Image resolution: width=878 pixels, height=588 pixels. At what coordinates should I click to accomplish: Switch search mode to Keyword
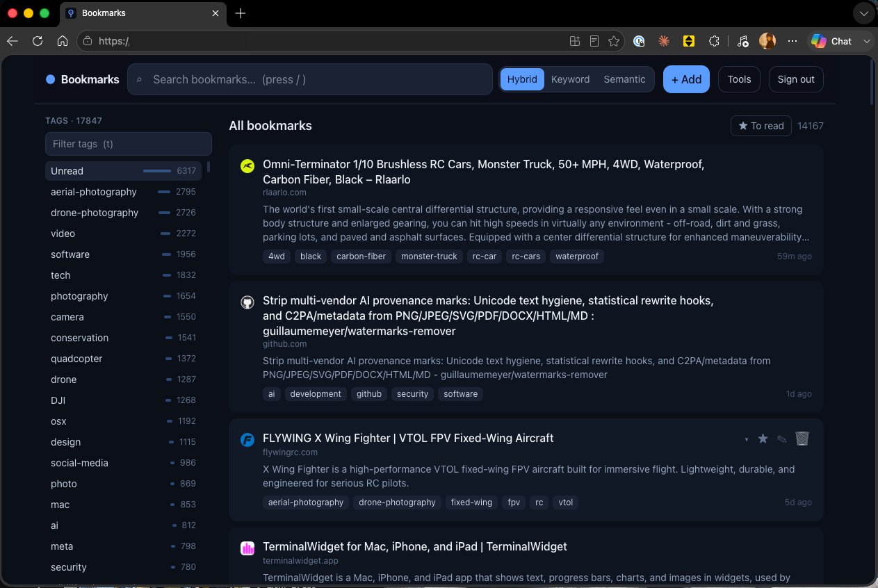(570, 79)
